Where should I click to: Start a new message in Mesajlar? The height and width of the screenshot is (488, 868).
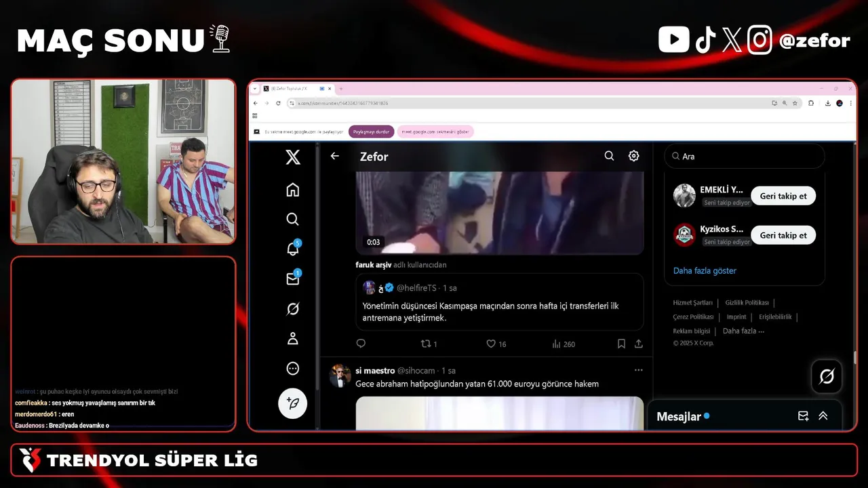tap(803, 416)
